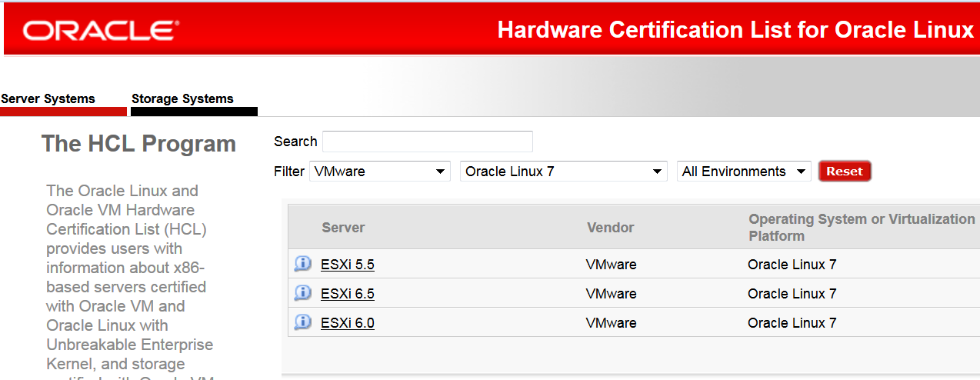Screen dimensions: 980x380
Task: Open the Storage Systems tab
Action: coord(182,99)
